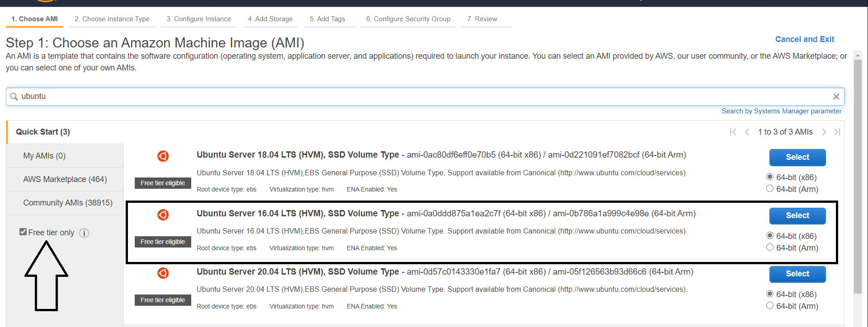Click Ubuntu Server 18.04 description line

pyautogui.click(x=442, y=173)
